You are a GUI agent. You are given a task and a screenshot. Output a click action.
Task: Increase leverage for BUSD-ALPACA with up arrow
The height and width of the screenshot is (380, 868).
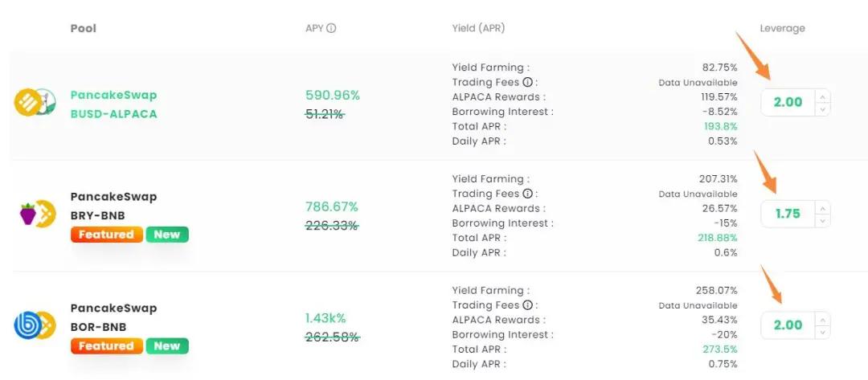click(823, 96)
